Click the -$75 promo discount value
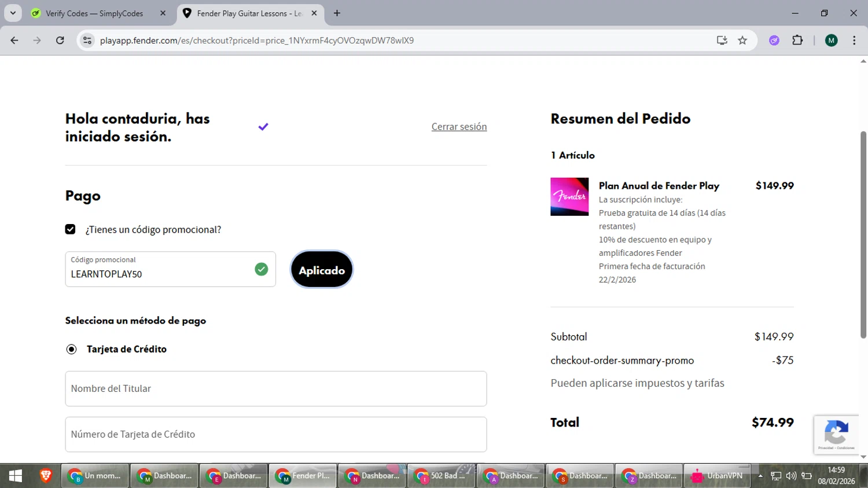The width and height of the screenshot is (868, 488). pyautogui.click(x=783, y=360)
